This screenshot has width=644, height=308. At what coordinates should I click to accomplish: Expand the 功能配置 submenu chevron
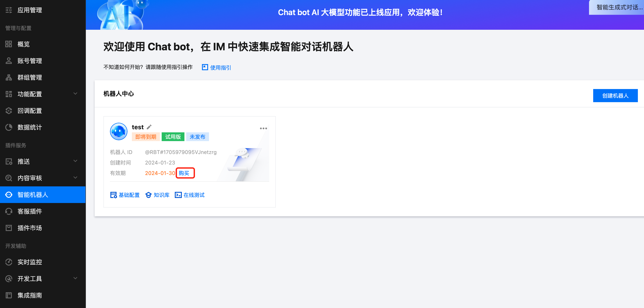click(75, 94)
